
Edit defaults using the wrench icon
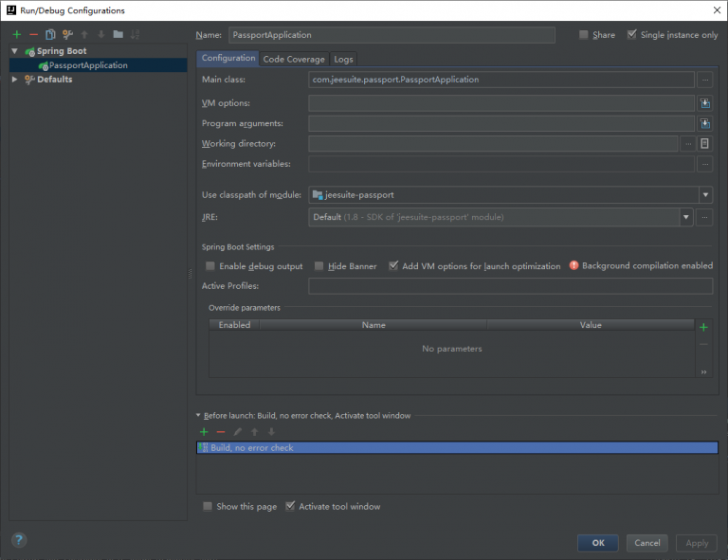68,34
